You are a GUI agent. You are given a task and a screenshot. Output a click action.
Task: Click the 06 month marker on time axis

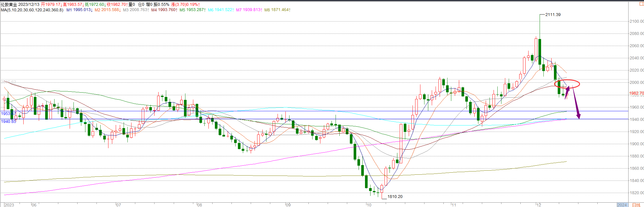pos(34,205)
